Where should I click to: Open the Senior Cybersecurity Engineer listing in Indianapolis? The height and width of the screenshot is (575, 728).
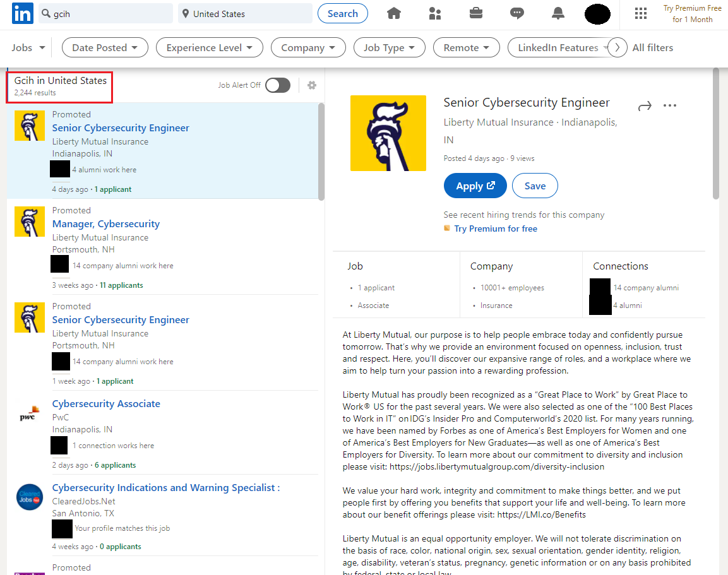(121, 127)
